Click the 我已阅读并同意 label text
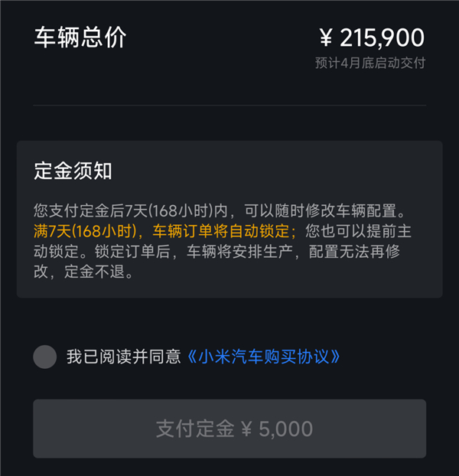The width and height of the screenshot is (459, 476). tap(124, 357)
